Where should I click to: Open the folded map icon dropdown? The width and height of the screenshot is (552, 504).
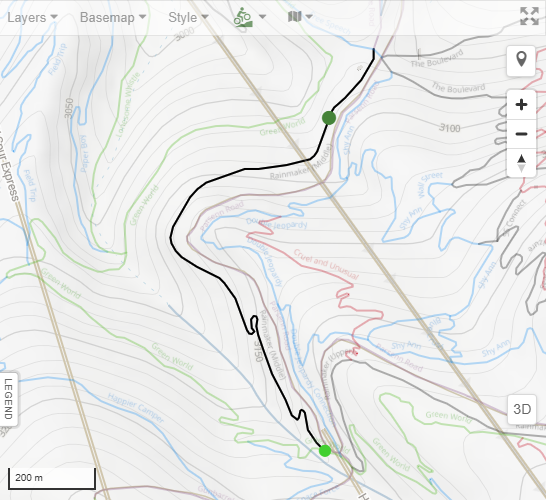click(x=300, y=16)
